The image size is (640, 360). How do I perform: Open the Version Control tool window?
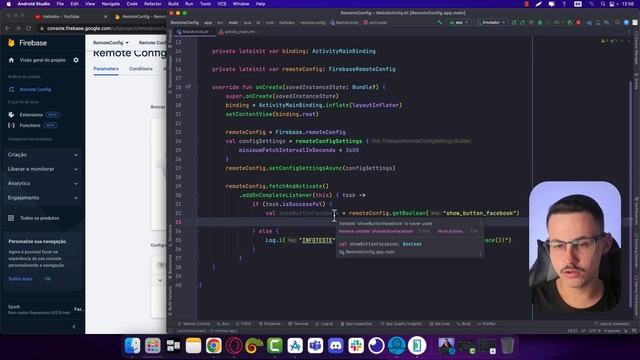pos(194,324)
